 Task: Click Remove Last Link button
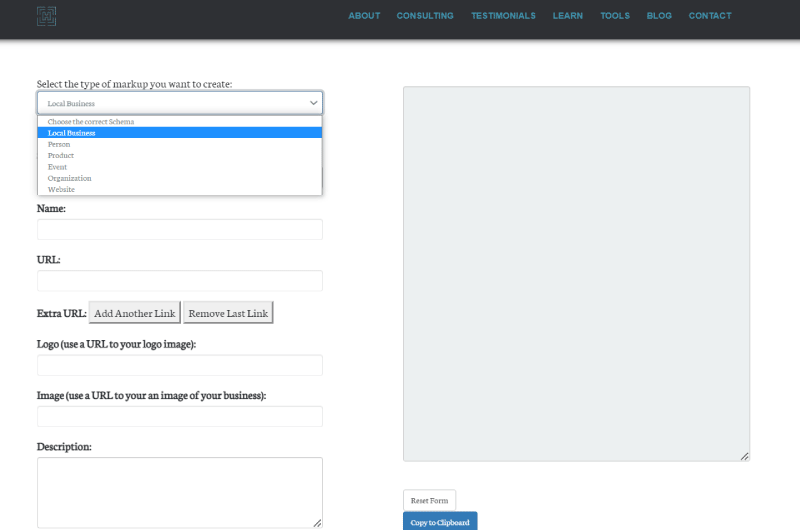tap(228, 313)
